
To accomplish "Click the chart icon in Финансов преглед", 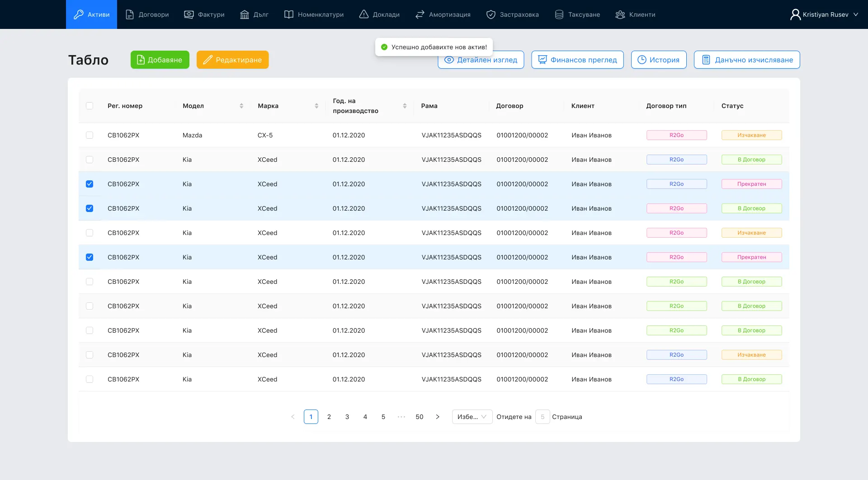I will 542,60.
